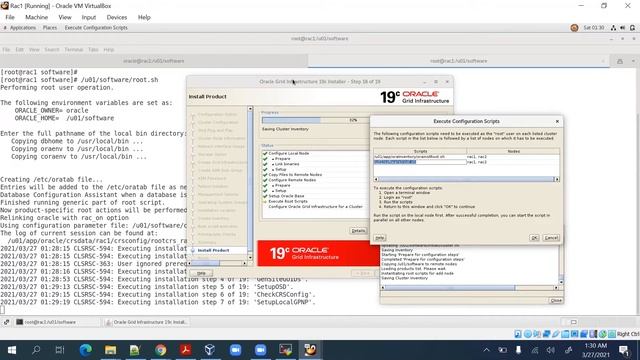Viewport: 640px width, 360px height.
Task: Click the user avatar icon in GNOME panel
Action: point(574,28)
